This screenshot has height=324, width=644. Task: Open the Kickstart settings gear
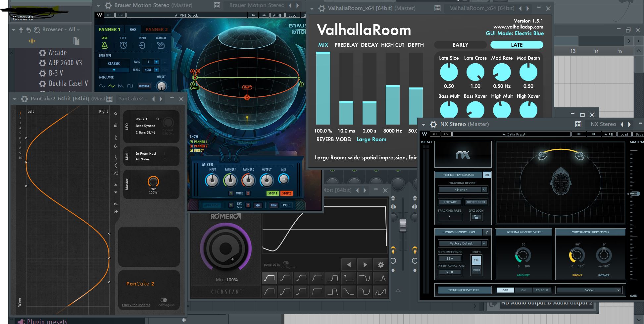click(381, 265)
